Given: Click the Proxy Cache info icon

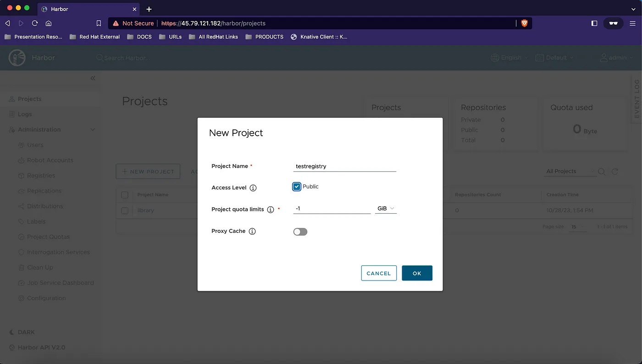Looking at the screenshot, I should 252,232.
